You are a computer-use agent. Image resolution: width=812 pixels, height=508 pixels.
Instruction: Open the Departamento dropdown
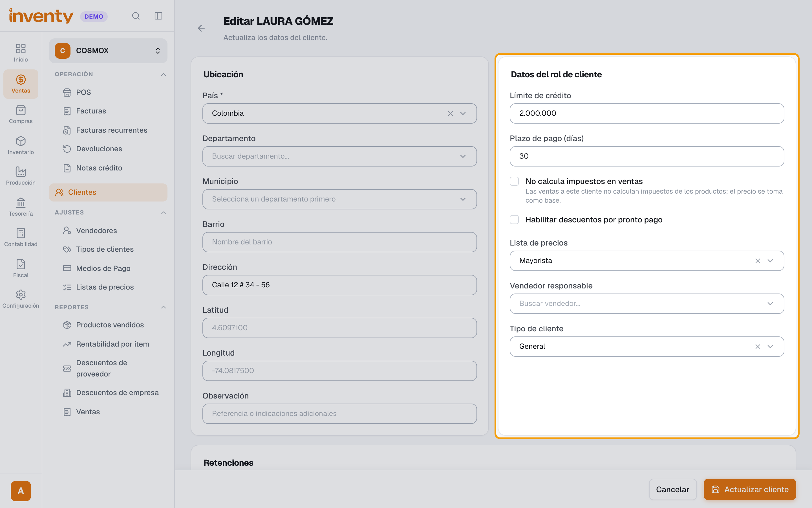[x=339, y=156]
